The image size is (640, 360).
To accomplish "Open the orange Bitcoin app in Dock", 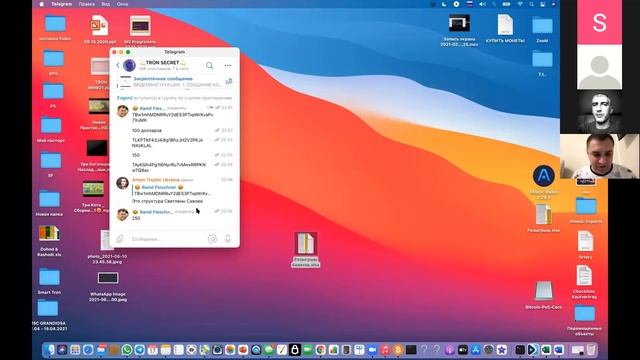I will coord(398,350).
